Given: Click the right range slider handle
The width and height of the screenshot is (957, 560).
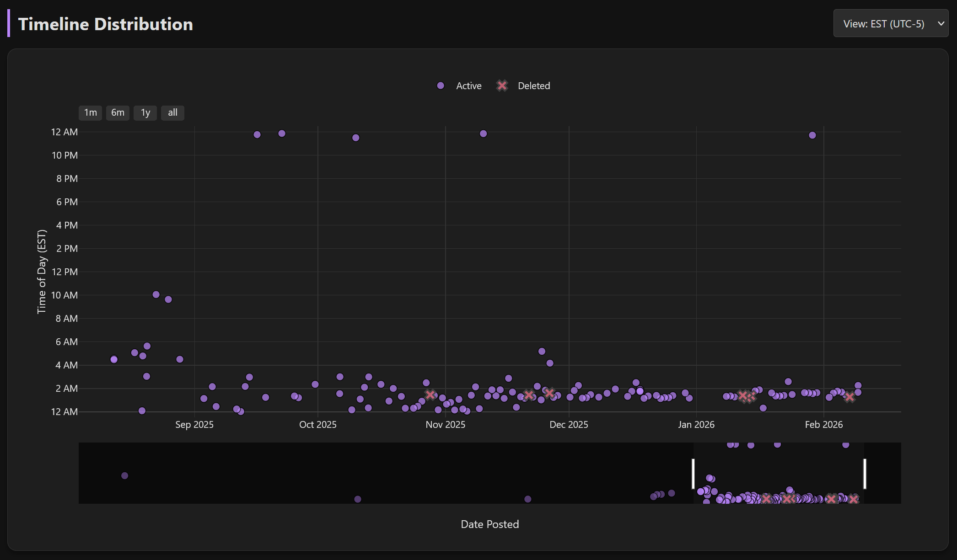Looking at the screenshot, I should coord(865,474).
